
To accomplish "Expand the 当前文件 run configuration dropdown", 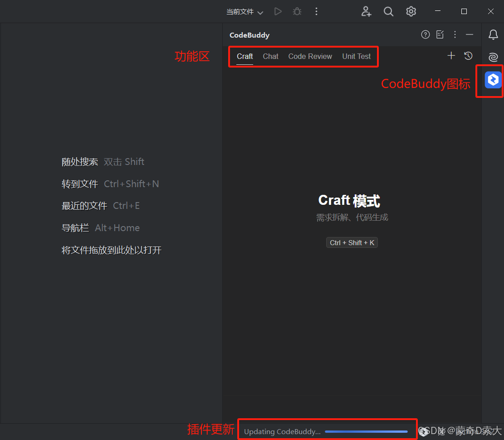I will (x=245, y=12).
